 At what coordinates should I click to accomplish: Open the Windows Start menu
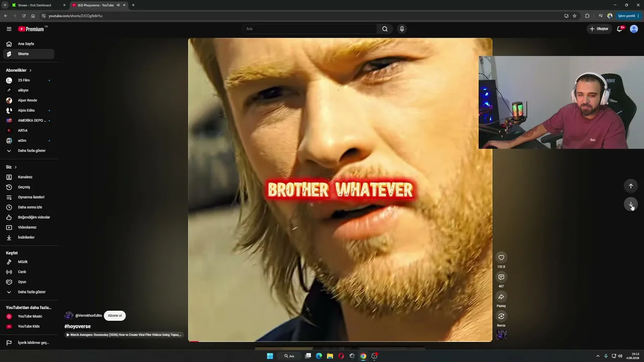pos(270,356)
